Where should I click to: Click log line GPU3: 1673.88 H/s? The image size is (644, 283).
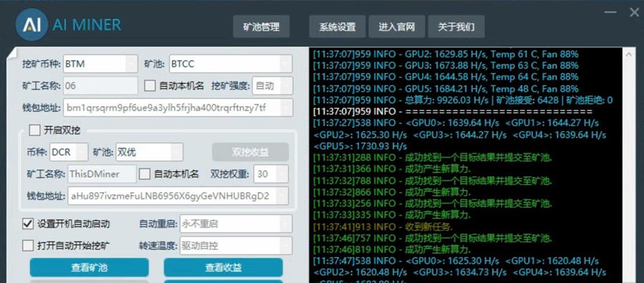point(446,65)
